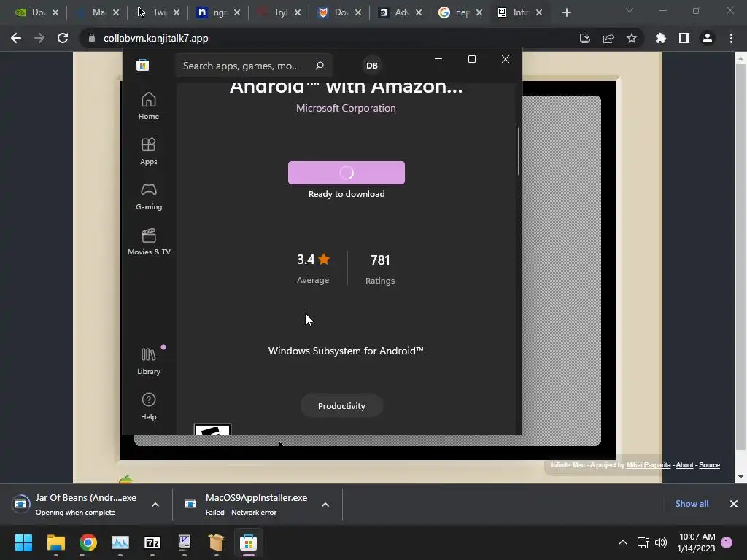Close the Ma tab
This screenshot has height=560, width=747.
116,13
